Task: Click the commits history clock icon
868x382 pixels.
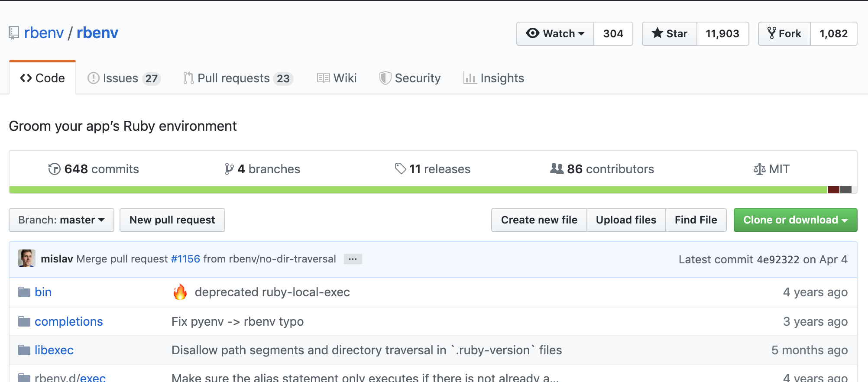Action: pyautogui.click(x=54, y=169)
